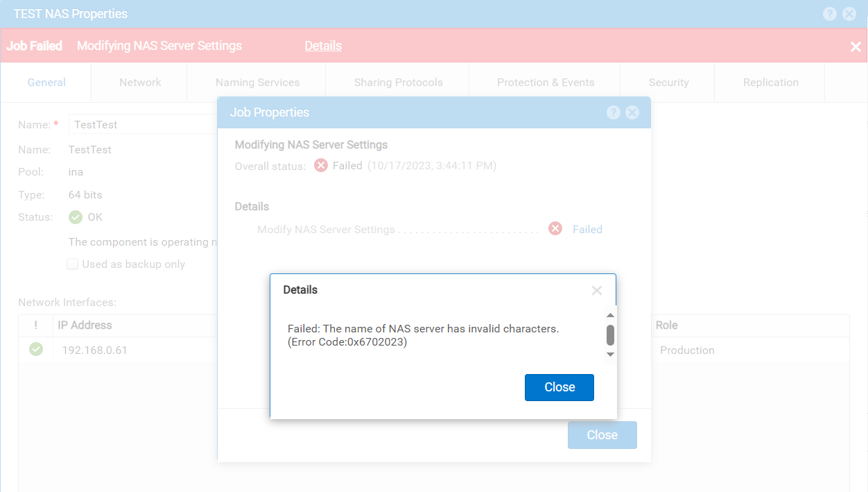Image resolution: width=868 pixels, height=492 pixels.
Task: Toggle the Used as backup only checkbox
Action: click(72, 264)
